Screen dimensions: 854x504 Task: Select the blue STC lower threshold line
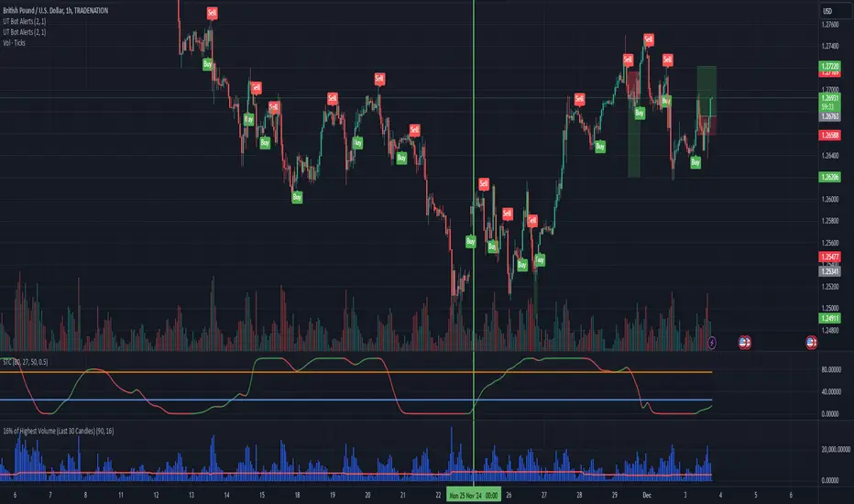coord(356,400)
